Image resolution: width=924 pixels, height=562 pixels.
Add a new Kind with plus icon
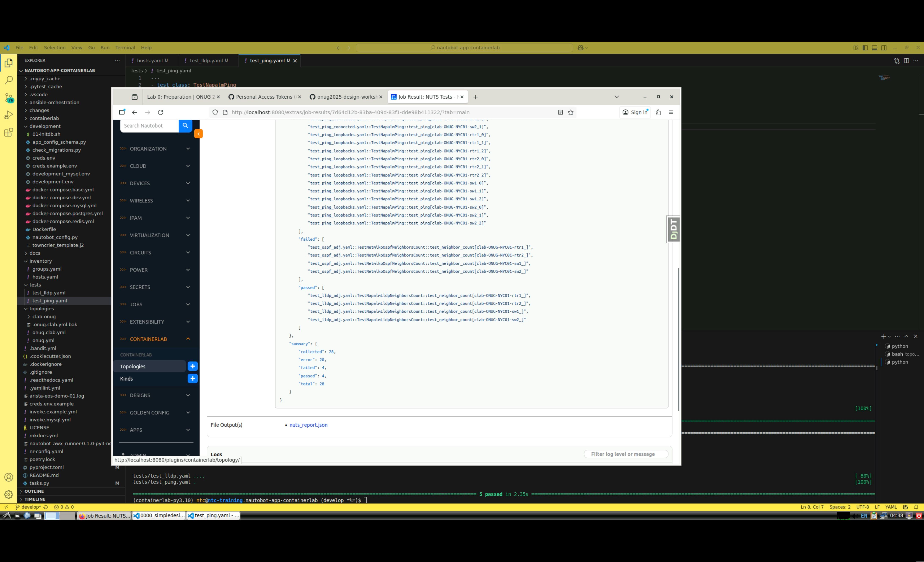tap(192, 379)
